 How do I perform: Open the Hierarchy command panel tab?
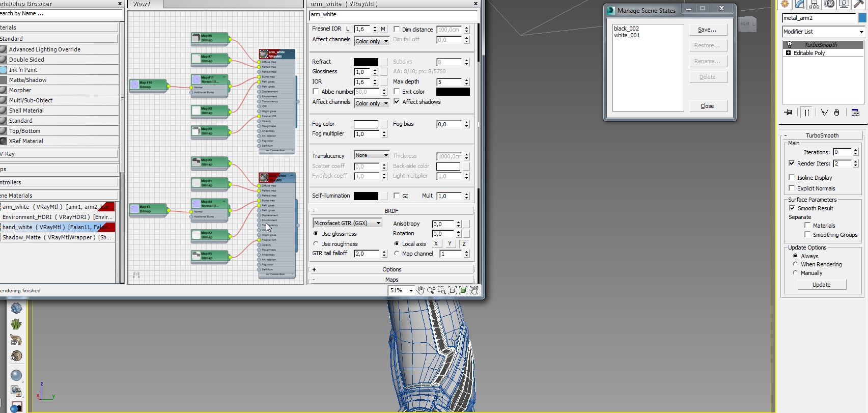(815, 4)
